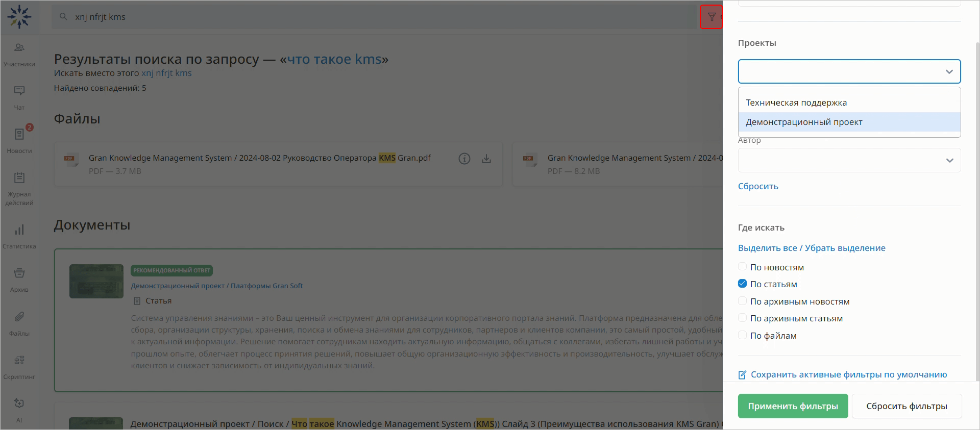This screenshot has width=980, height=430.
Task: Enable По новостям checkbox
Action: pyautogui.click(x=742, y=266)
